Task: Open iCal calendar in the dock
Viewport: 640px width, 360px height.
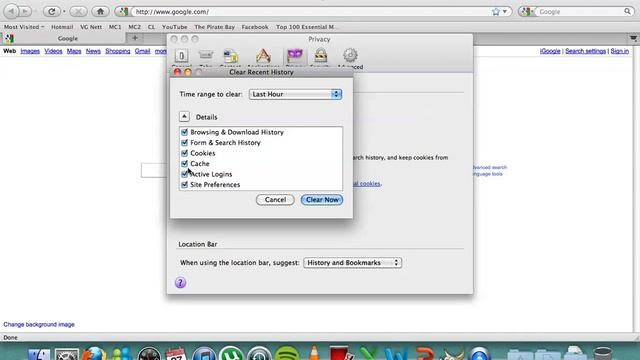Action: tap(176, 354)
